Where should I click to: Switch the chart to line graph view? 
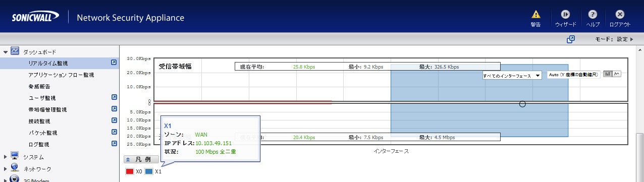click(x=616, y=74)
